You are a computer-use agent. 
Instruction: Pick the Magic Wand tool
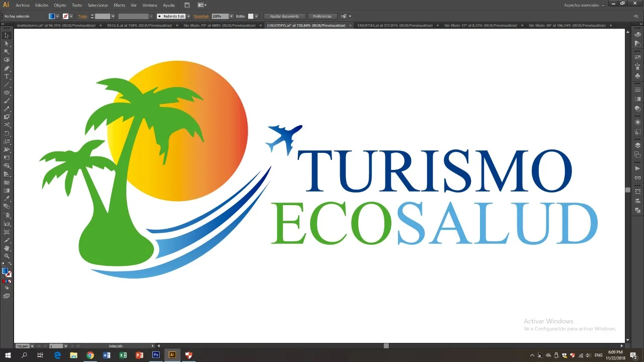tap(7, 52)
